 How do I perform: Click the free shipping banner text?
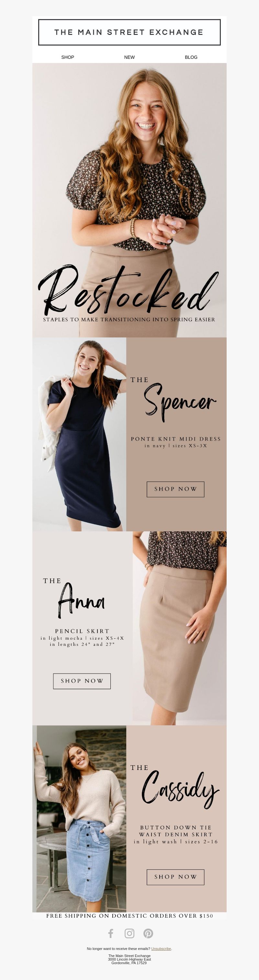pyautogui.click(x=129, y=916)
